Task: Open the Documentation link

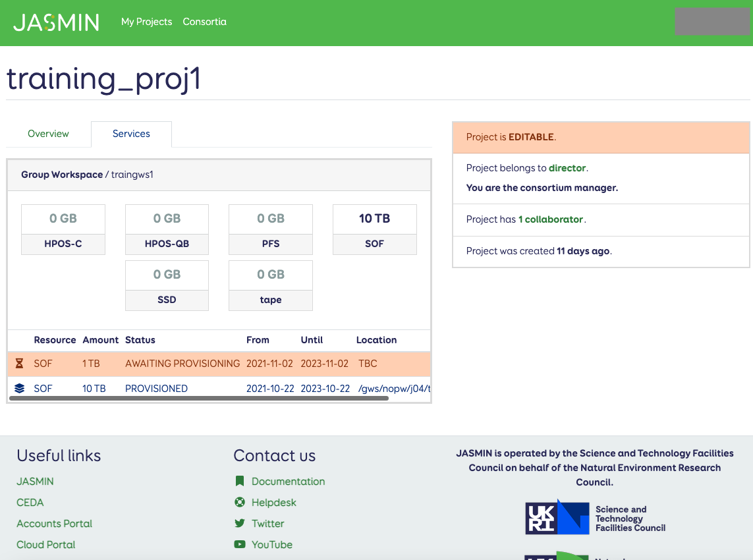Action: point(288,481)
